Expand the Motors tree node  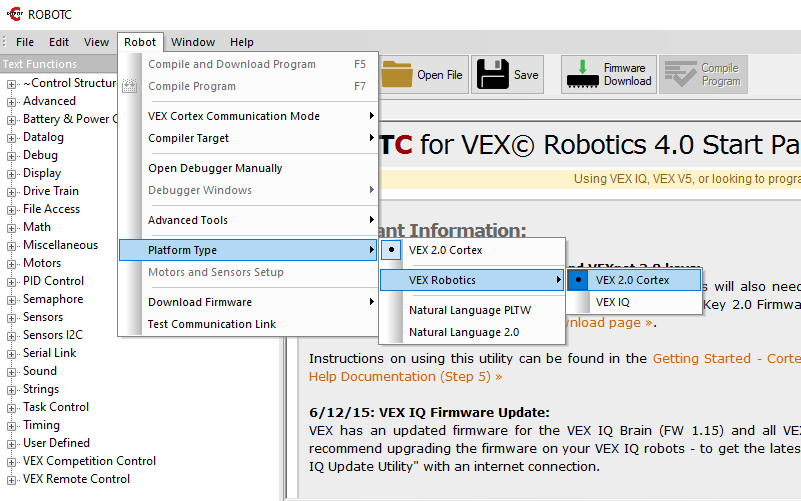click(11, 264)
